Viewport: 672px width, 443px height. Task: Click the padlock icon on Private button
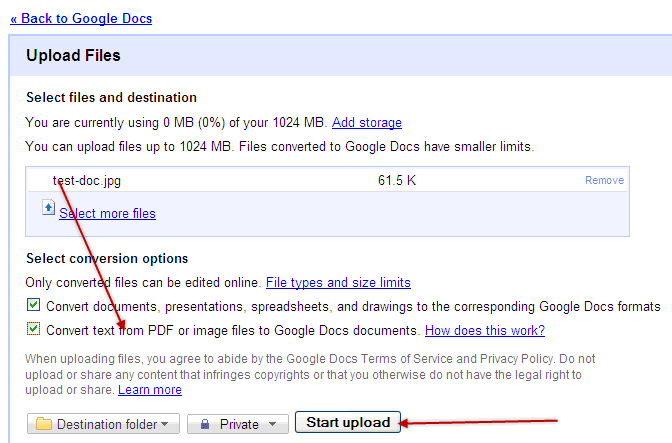tap(205, 424)
